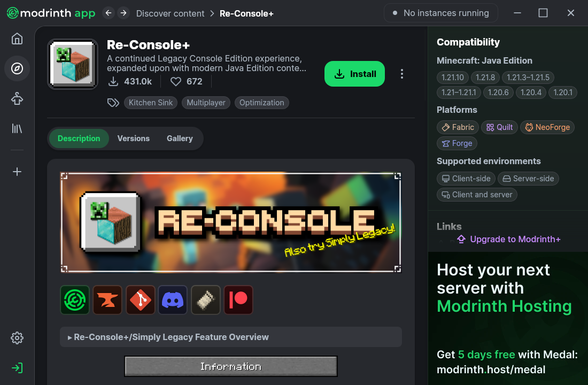Click the plus icon to create instance
The image size is (588, 385).
(17, 172)
